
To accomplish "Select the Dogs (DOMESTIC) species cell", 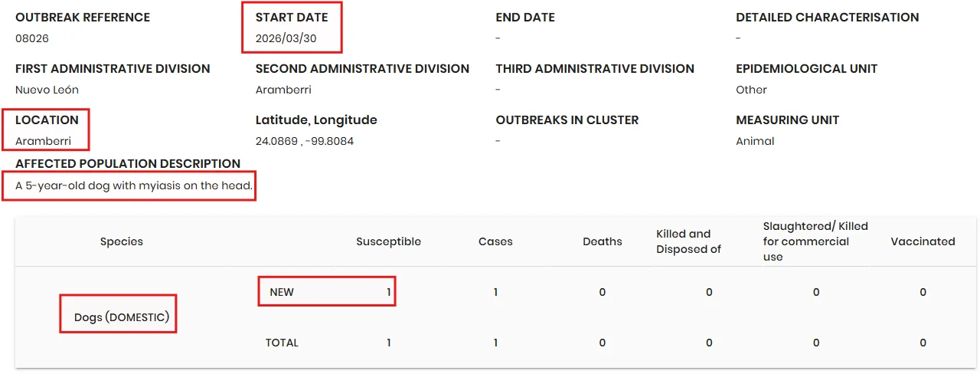I will click(122, 317).
